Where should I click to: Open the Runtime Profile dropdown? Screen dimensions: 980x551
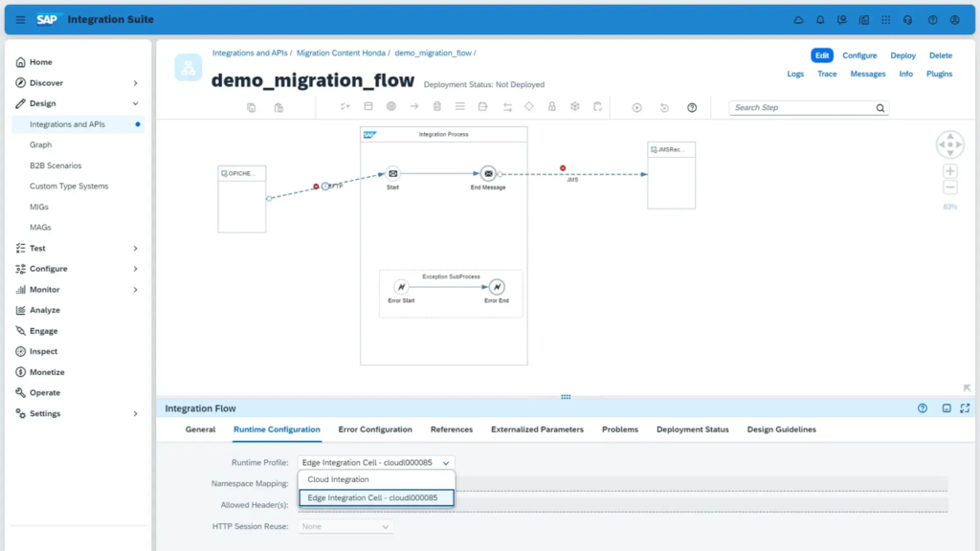374,463
